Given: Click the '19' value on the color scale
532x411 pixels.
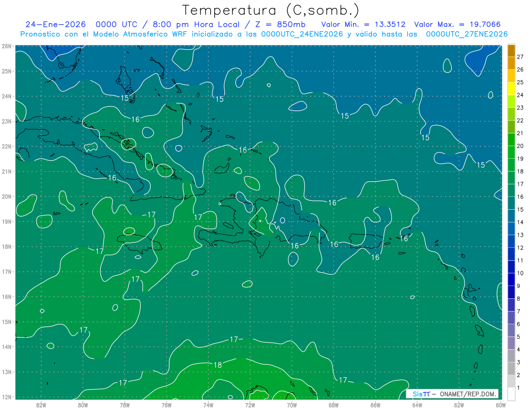Looking at the screenshot, I should click(x=520, y=159).
